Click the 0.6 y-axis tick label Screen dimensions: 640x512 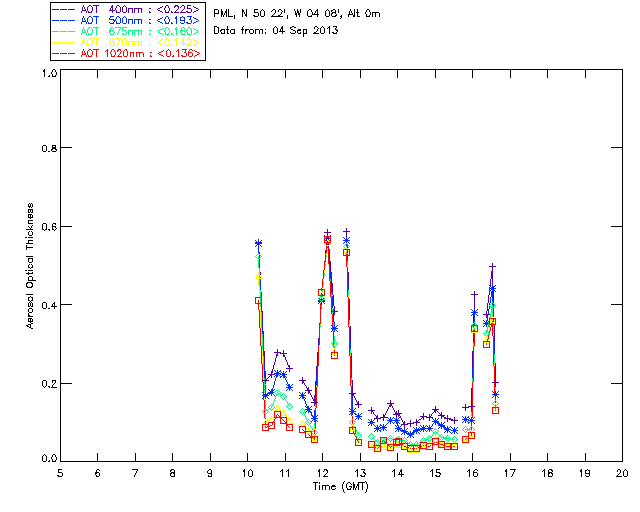(x=49, y=227)
